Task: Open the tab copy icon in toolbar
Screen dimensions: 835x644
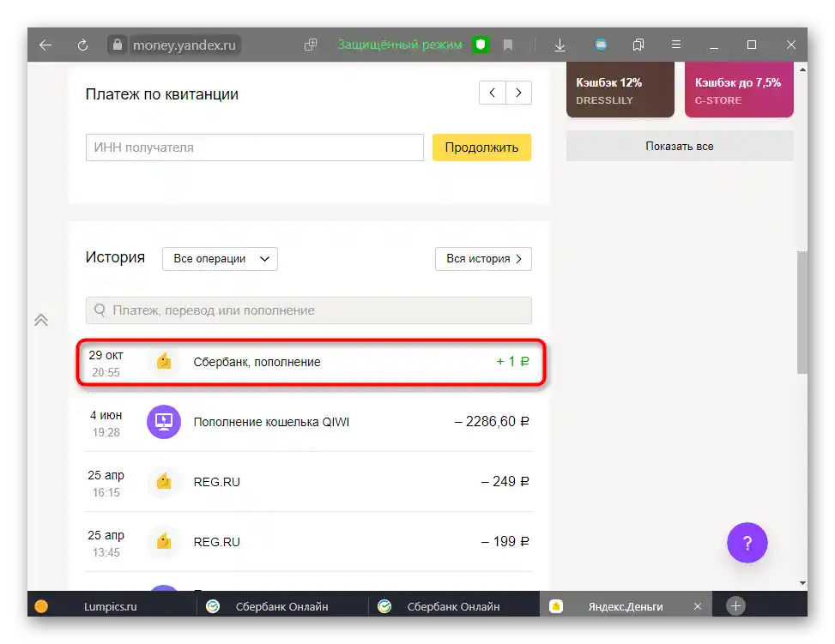Action: (311, 45)
